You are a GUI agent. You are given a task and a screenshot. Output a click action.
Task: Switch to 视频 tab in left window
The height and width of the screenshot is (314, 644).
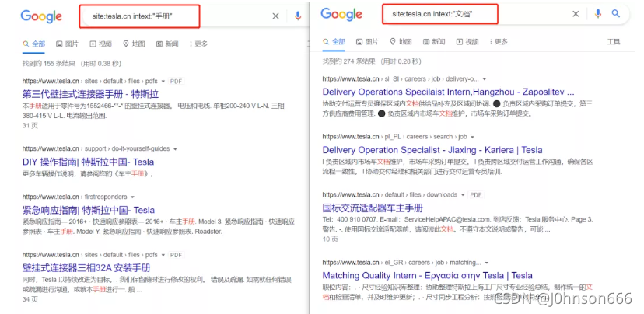coord(100,44)
